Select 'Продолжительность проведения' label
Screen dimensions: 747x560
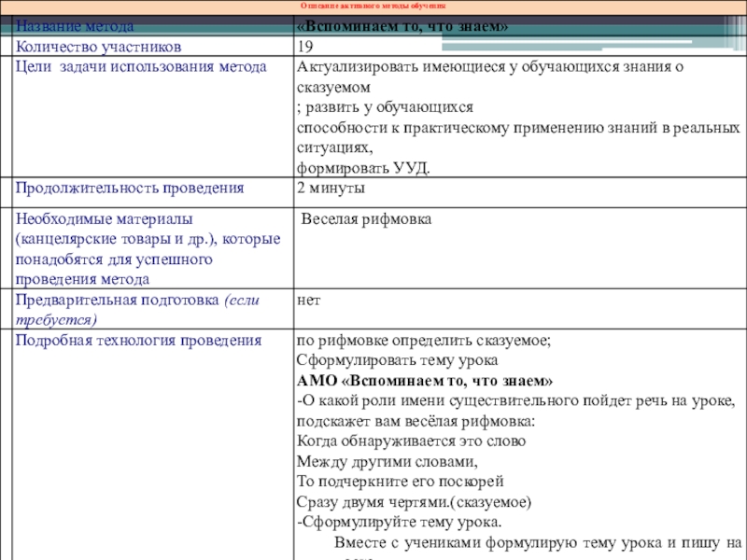[130, 189]
